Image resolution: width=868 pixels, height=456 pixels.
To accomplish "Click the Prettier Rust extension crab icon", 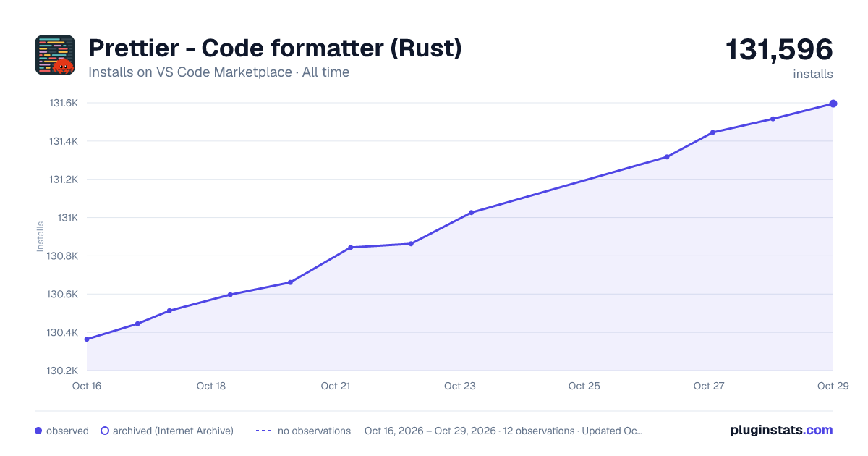I will pyautogui.click(x=55, y=55).
